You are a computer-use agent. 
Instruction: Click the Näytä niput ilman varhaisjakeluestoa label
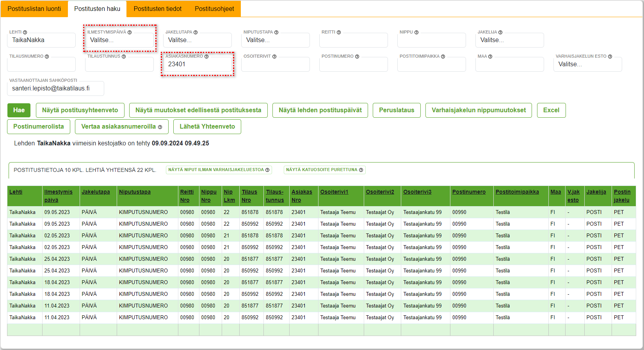coord(216,170)
